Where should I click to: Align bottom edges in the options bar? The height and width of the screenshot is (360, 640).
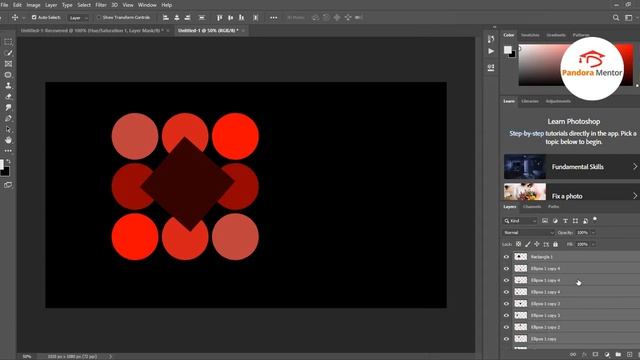pos(242,18)
